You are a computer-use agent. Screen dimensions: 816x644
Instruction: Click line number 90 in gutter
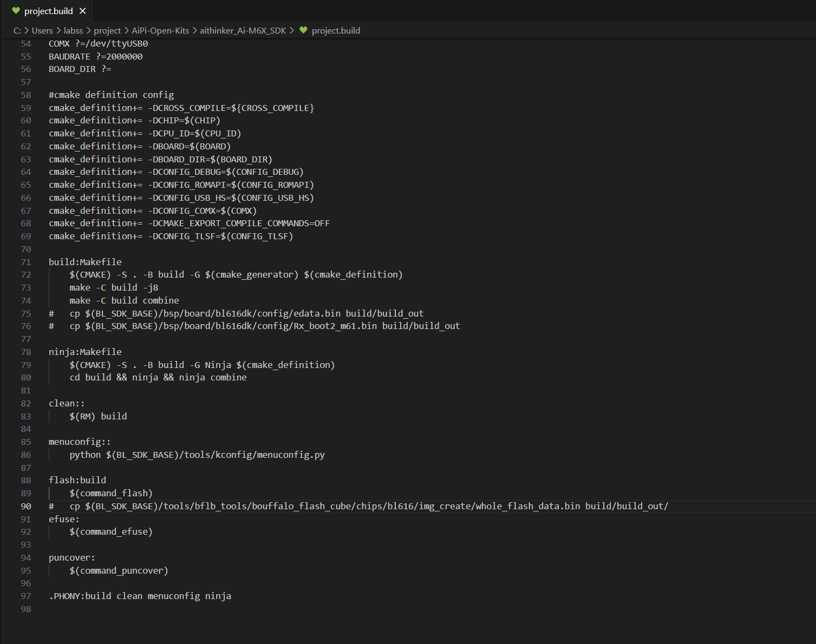point(26,507)
